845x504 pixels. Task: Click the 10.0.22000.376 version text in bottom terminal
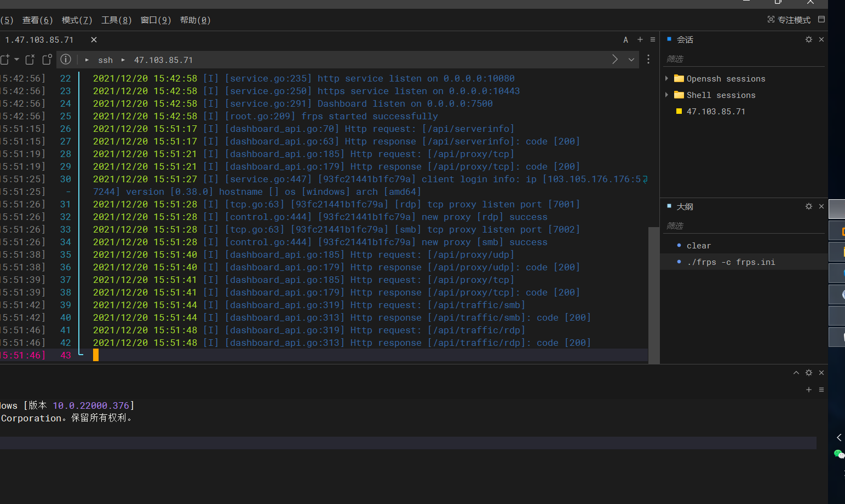pos(91,405)
